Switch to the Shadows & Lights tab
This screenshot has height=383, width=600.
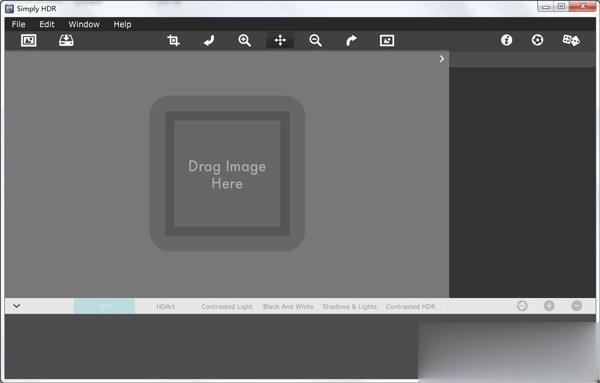(x=349, y=306)
